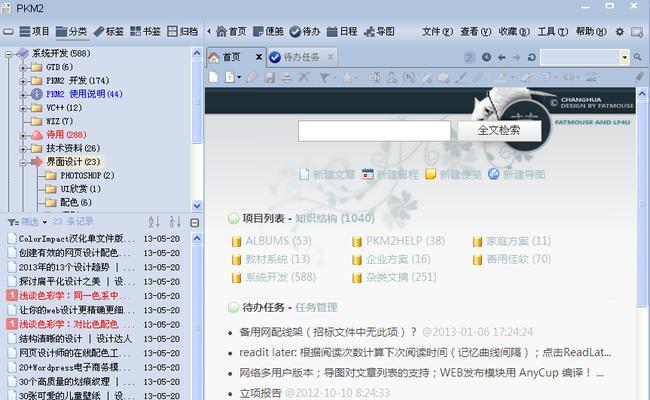Open the new-from-template dropdown arrow
This screenshot has width=650, height=400.
click(x=239, y=78)
